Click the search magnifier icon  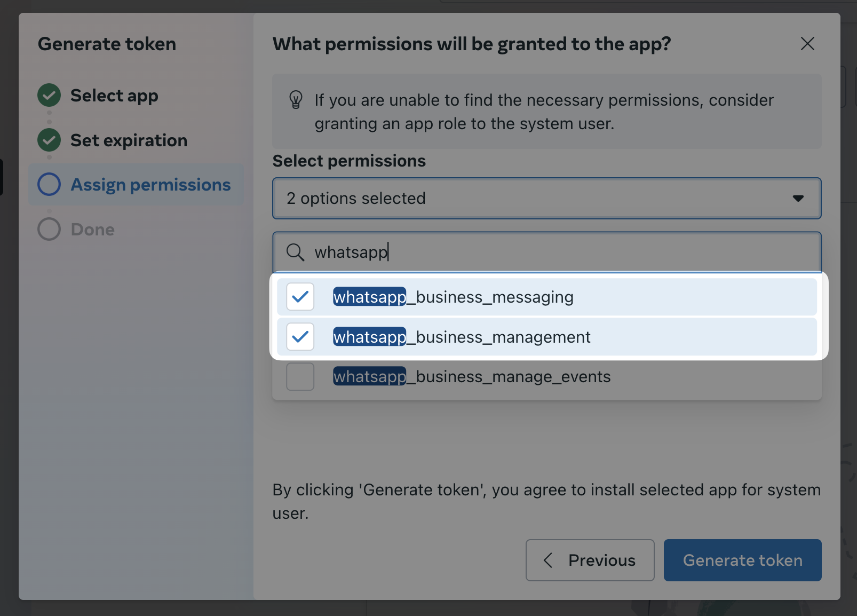click(x=295, y=252)
